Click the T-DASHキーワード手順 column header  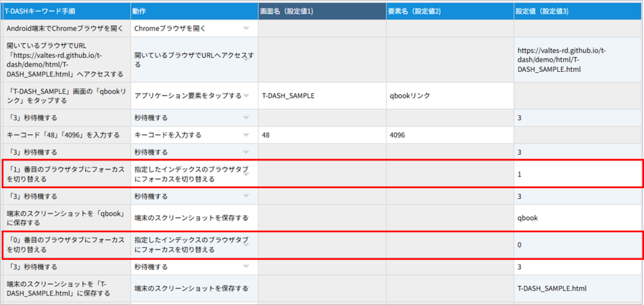[66, 12]
